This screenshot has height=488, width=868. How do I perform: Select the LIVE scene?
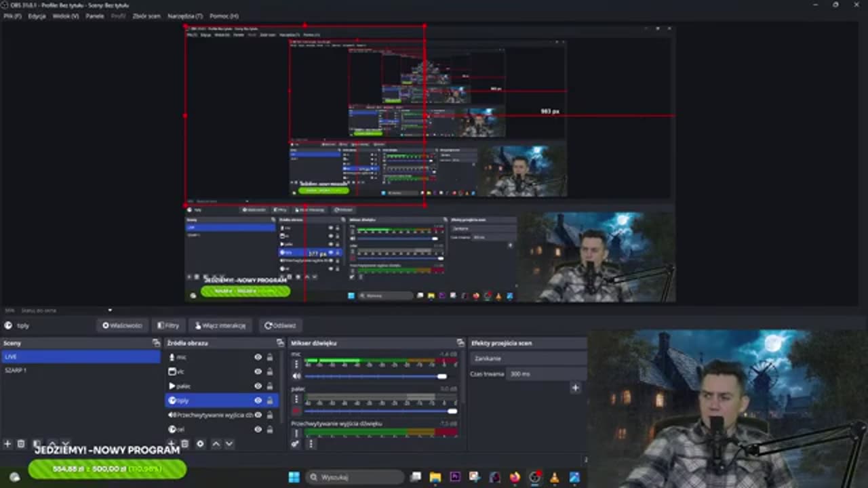coord(81,357)
